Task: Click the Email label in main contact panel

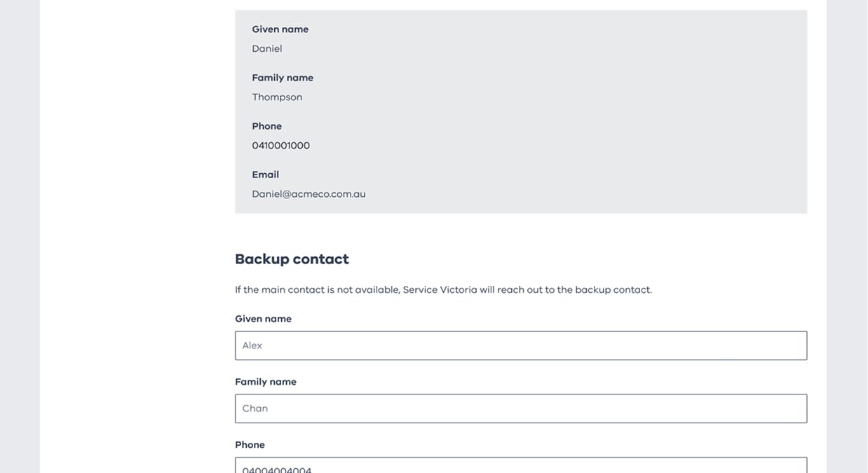Action: pos(265,174)
